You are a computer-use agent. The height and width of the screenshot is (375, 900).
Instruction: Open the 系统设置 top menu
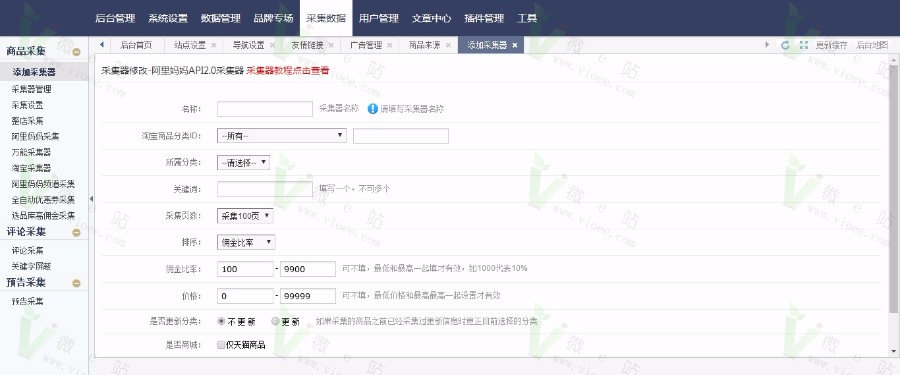(168, 18)
